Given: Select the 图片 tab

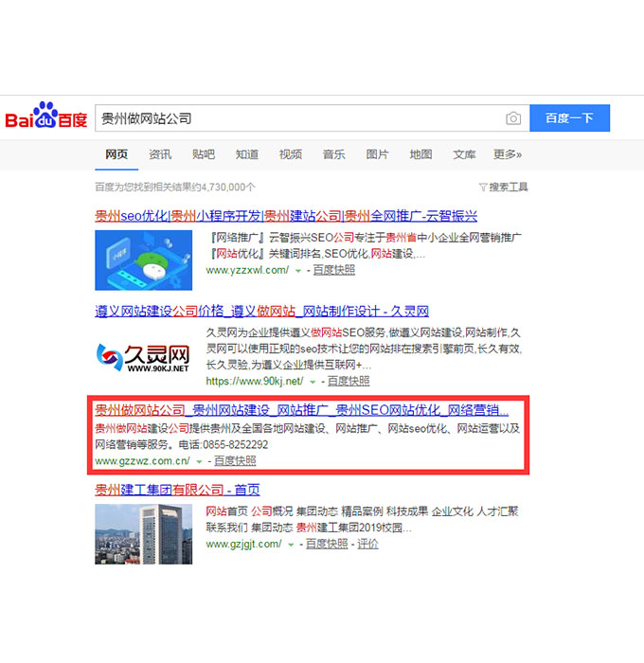Looking at the screenshot, I should tap(377, 154).
